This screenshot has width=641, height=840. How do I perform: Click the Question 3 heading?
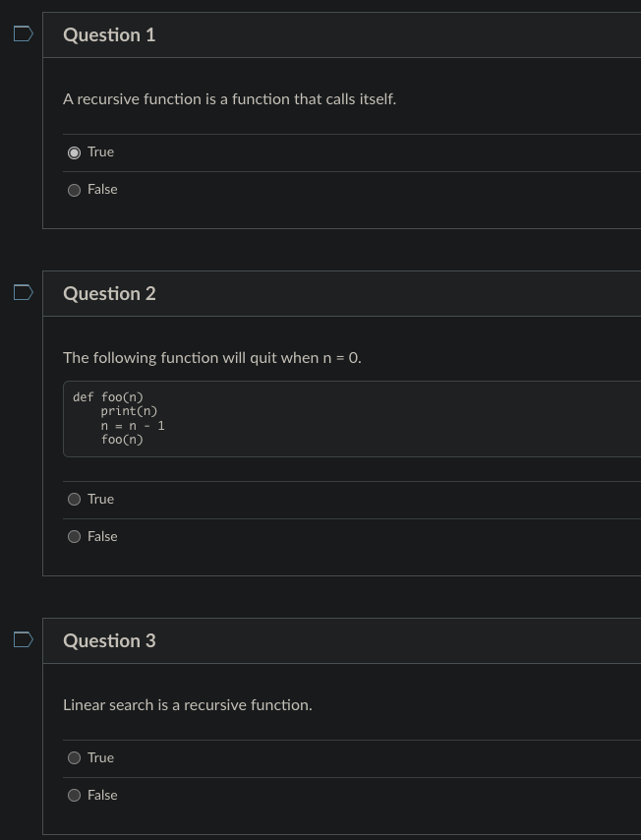pos(109,640)
